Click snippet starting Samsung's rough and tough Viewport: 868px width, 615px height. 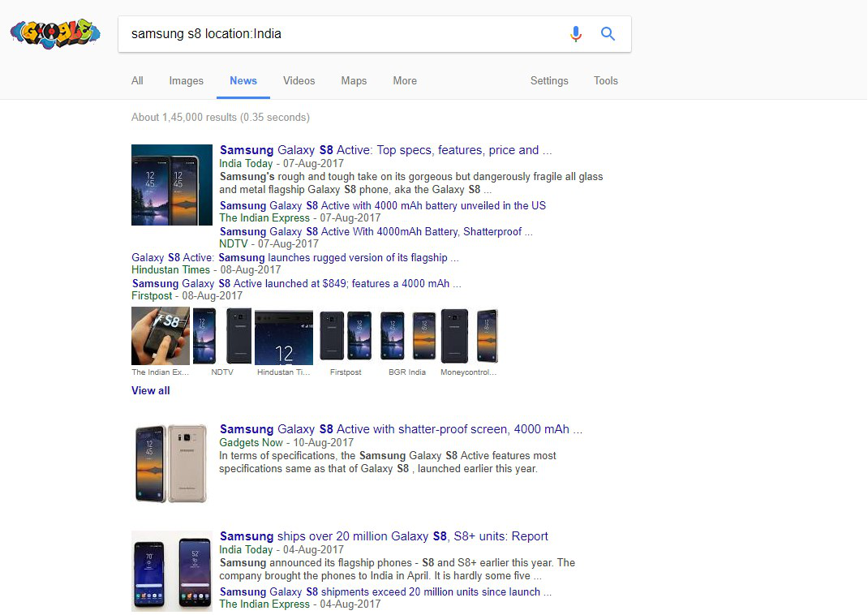[410, 183]
